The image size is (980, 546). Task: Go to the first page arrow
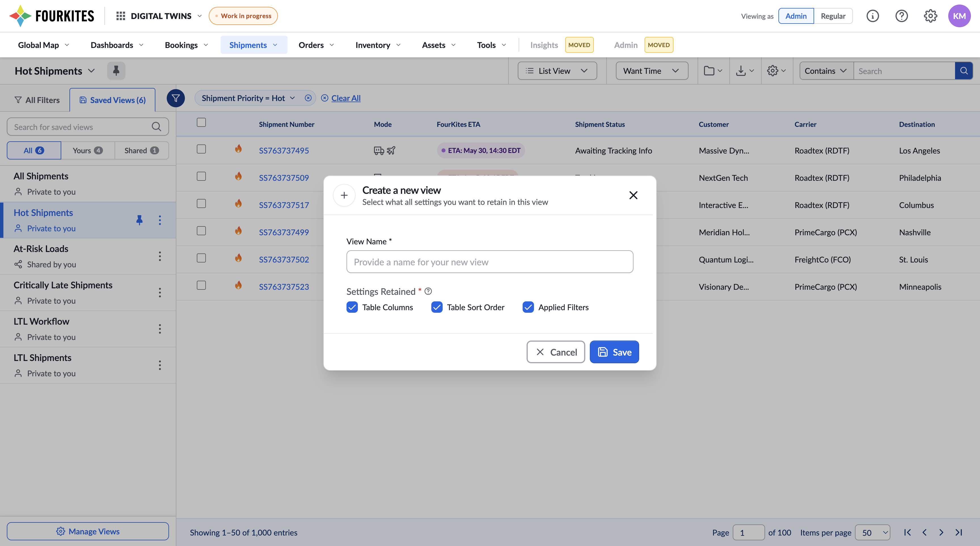907,532
